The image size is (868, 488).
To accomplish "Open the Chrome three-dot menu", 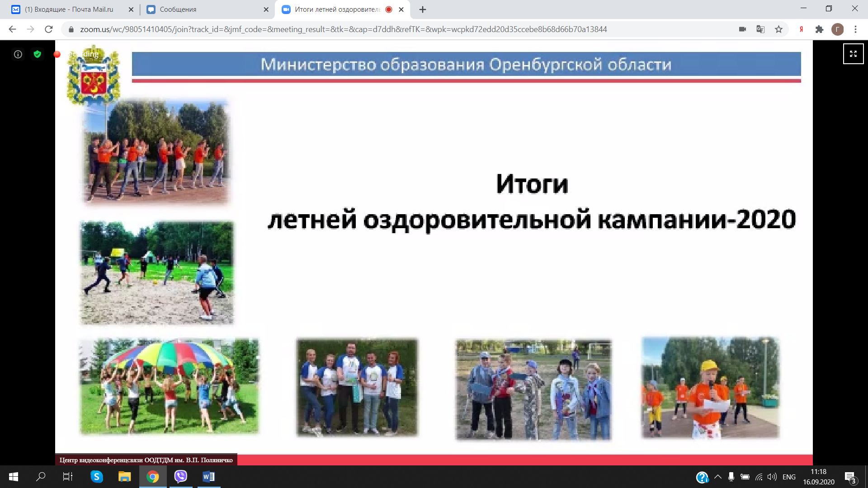I will click(855, 29).
